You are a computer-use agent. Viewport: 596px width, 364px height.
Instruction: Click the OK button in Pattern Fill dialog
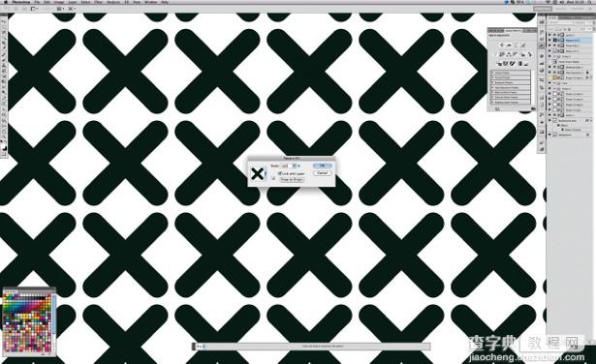click(x=323, y=166)
